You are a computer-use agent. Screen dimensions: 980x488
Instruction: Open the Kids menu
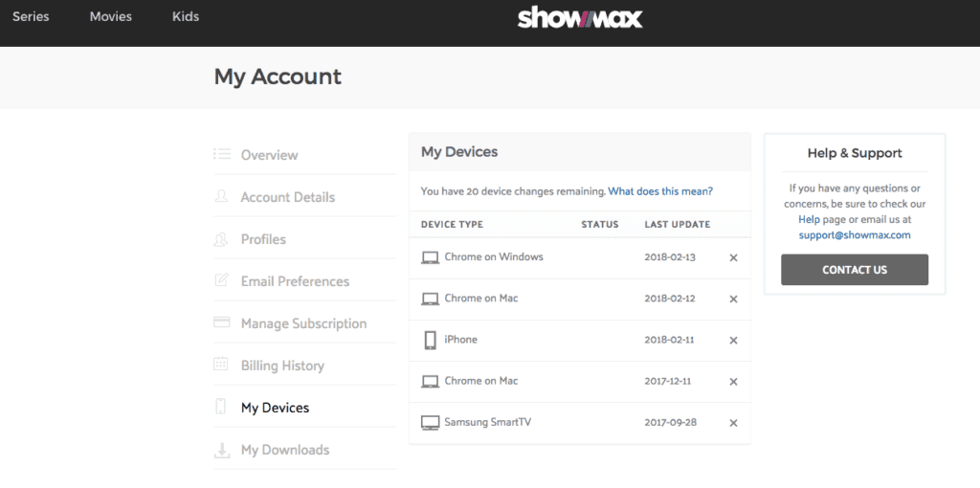tap(186, 17)
